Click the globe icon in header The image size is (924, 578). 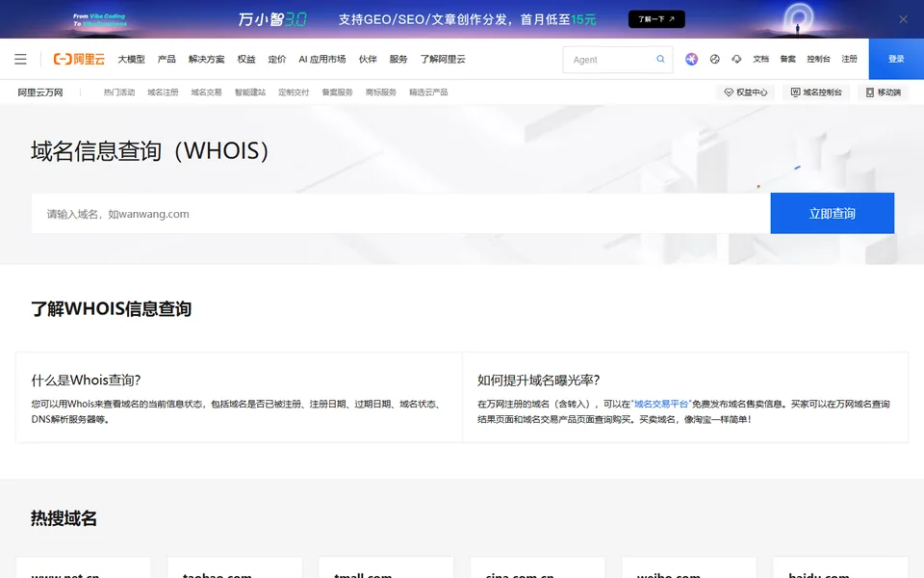coord(715,59)
